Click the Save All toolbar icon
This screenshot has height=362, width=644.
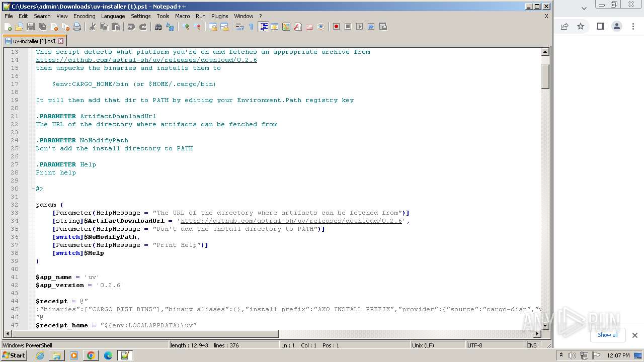pos(42,27)
